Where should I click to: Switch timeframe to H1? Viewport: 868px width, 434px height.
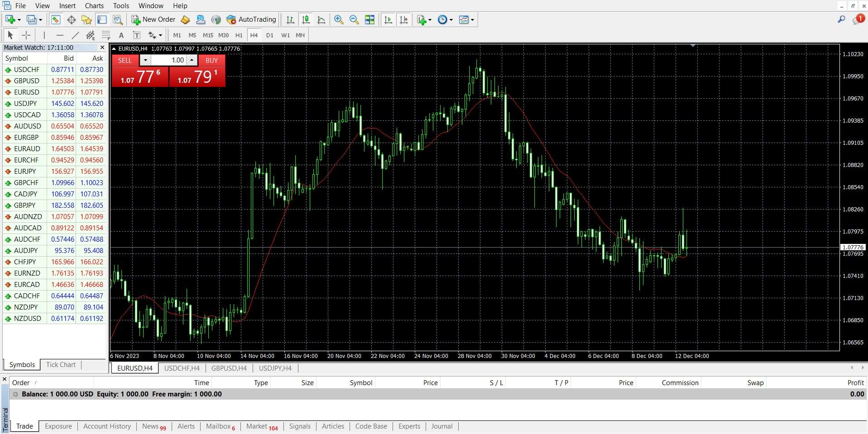click(x=239, y=35)
